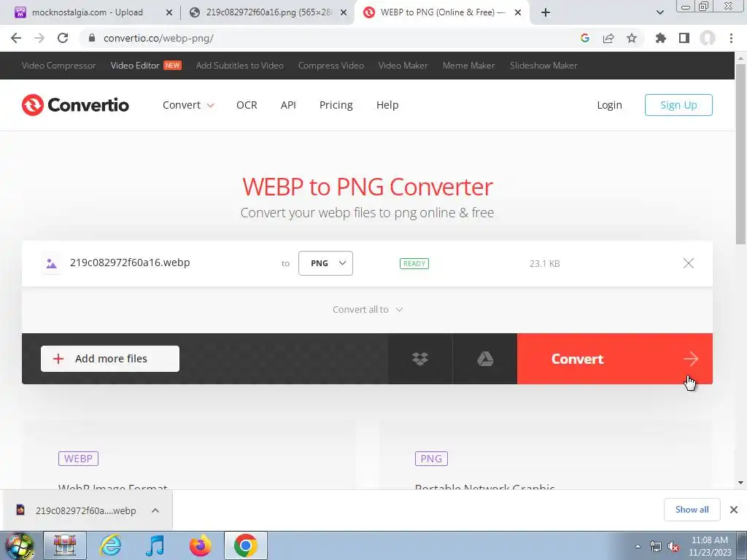Click the image file type icon beside filename
This screenshot has width=747, height=560.
pyautogui.click(x=52, y=263)
